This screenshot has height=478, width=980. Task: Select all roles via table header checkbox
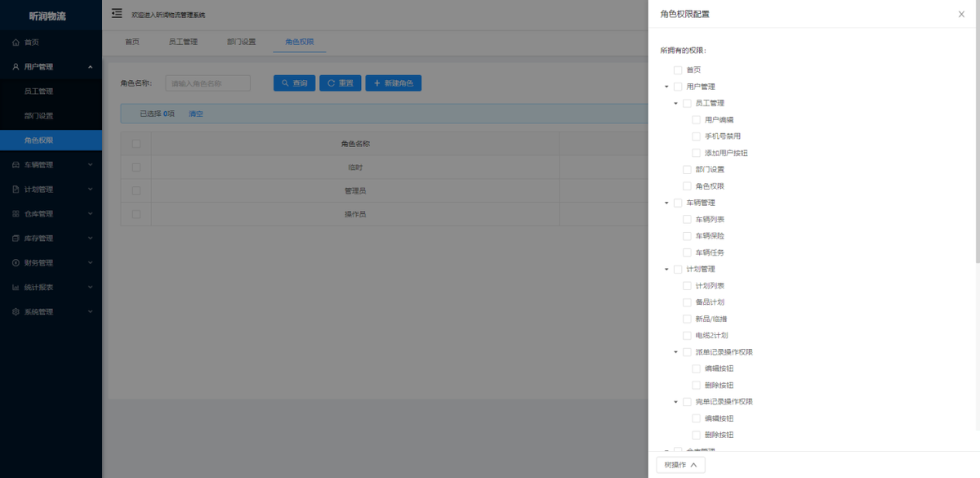pos(136,144)
